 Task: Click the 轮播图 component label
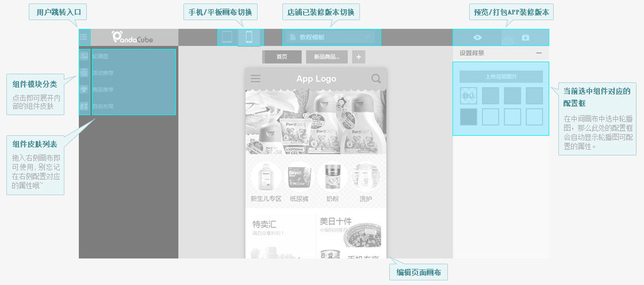point(101,56)
